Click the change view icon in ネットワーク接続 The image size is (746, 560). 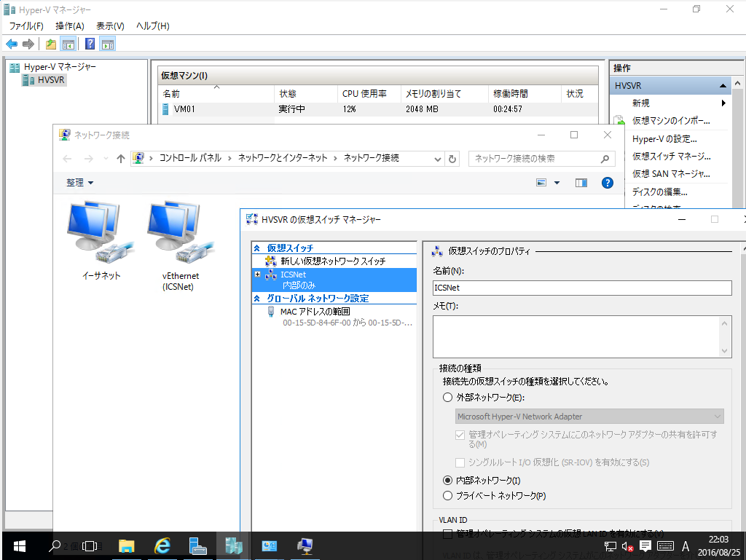[x=541, y=183]
